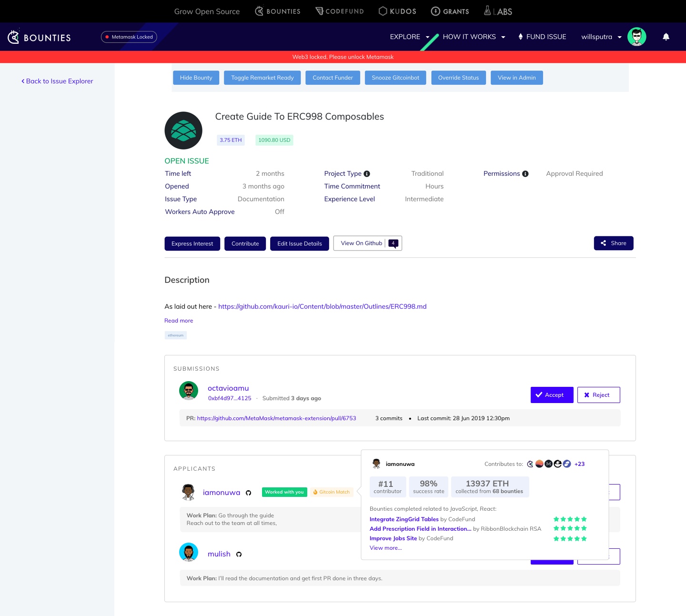Open iamonuwa username link
This screenshot has width=686, height=616.
tap(222, 493)
